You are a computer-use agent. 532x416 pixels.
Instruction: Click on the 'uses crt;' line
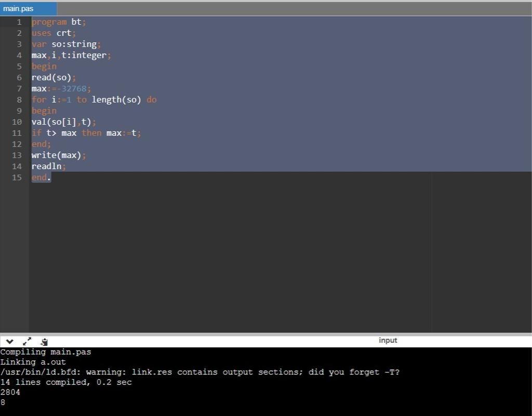click(x=54, y=33)
